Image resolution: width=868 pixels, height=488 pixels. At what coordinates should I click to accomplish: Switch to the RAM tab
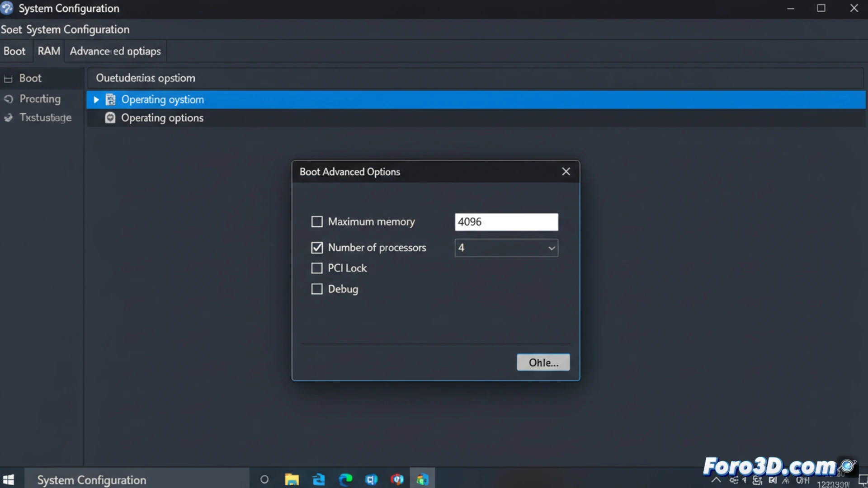coord(48,51)
